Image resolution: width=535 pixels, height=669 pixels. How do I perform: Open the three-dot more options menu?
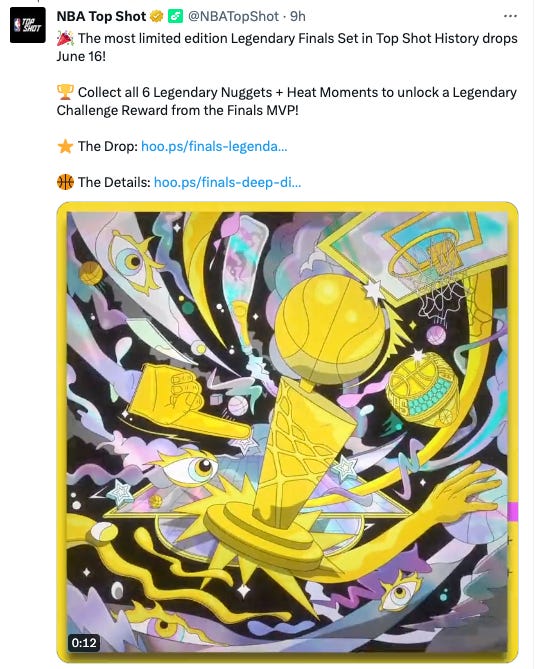[x=510, y=16]
